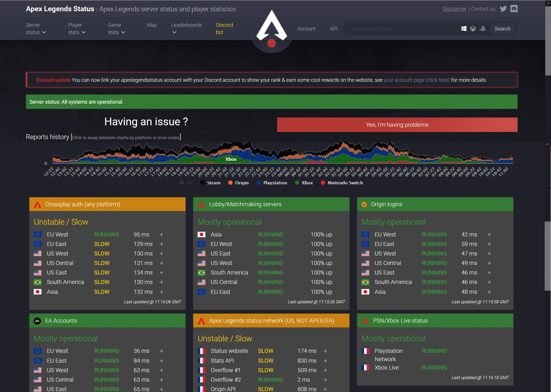Follow the your account page link

click(x=416, y=80)
